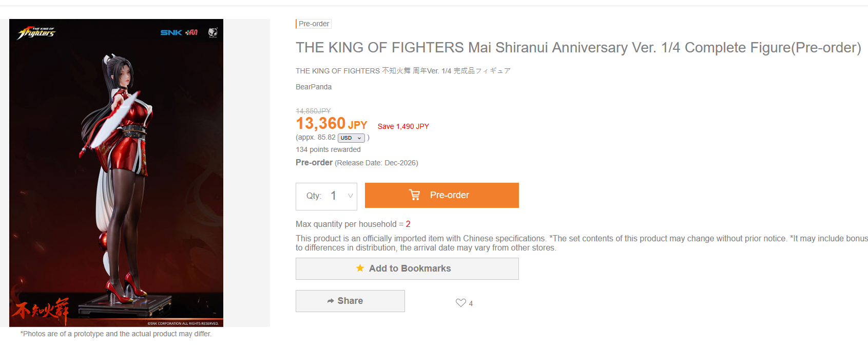Click the round BearPanda emblem in image corner
868x346 pixels.
click(213, 33)
